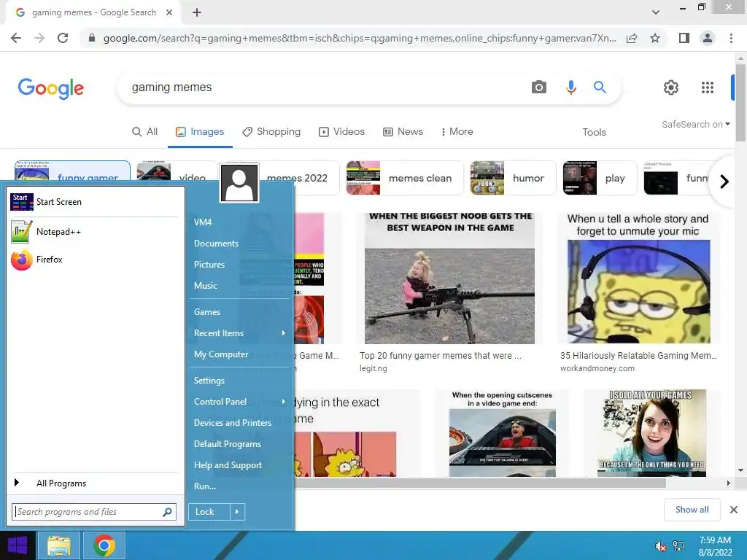View site info via padlock icon
Screen dimensions: 747x560
[x=92, y=38]
